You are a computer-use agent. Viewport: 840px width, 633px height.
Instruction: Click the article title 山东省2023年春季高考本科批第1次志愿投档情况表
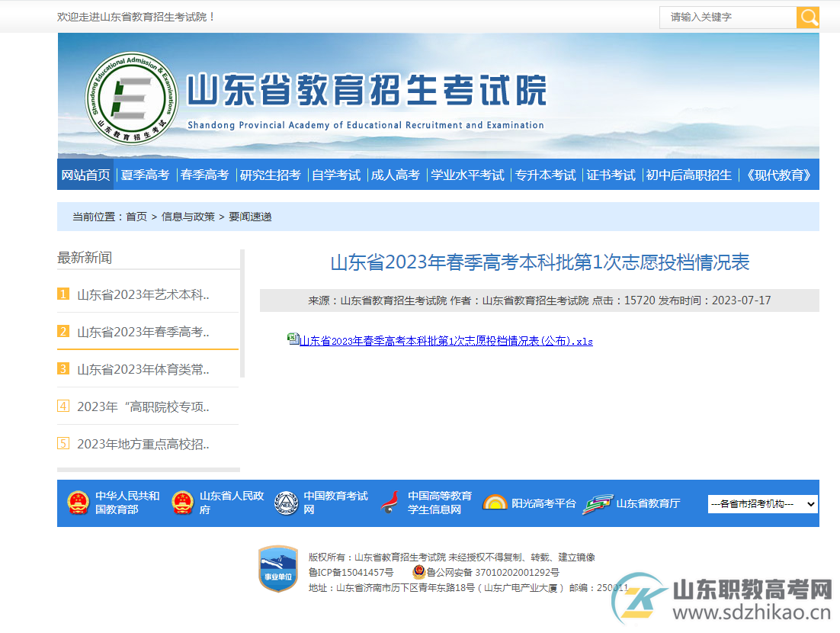tap(540, 262)
